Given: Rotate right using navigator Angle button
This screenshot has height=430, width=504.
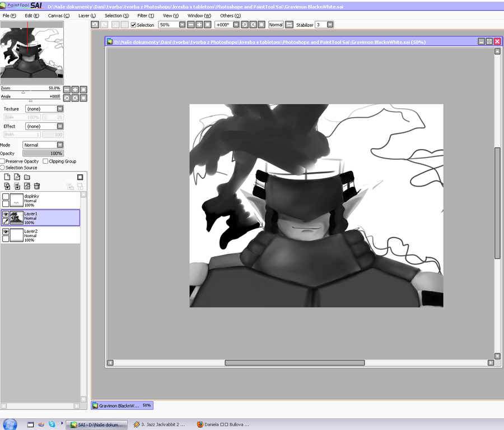Looking at the screenshot, I should coord(75,98).
